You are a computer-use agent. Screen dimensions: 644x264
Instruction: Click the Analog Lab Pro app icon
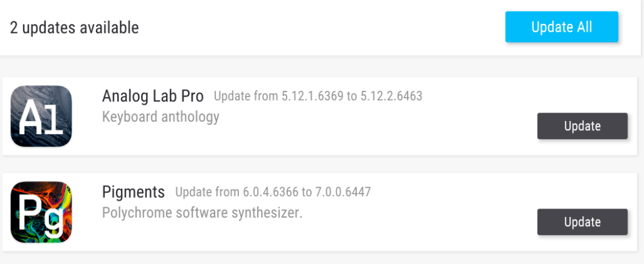click(41, 117)
